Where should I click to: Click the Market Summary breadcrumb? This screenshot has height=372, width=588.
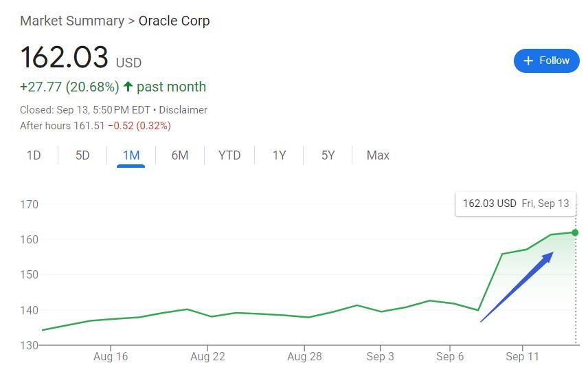coord(71,21)
